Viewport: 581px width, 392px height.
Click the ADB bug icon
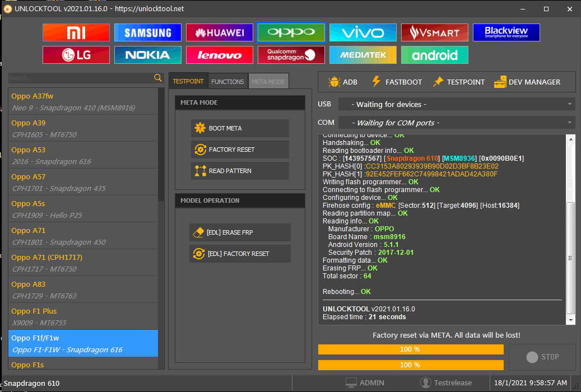click(334, 82)
